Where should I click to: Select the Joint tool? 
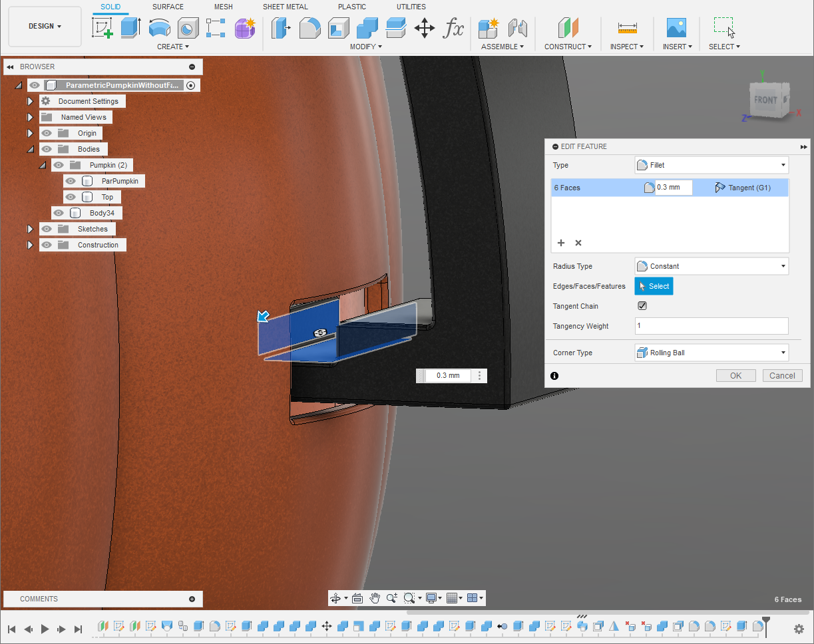pyautogui.click(x=517, y=28)
